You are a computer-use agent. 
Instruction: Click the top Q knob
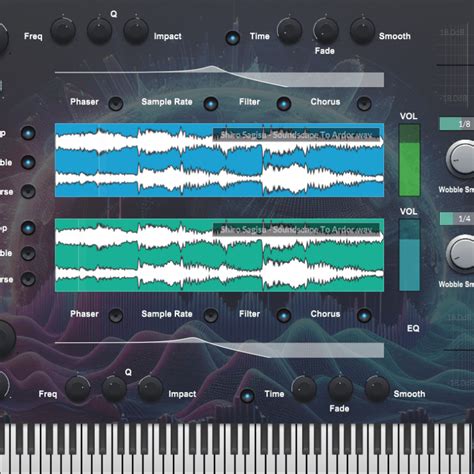99,31
